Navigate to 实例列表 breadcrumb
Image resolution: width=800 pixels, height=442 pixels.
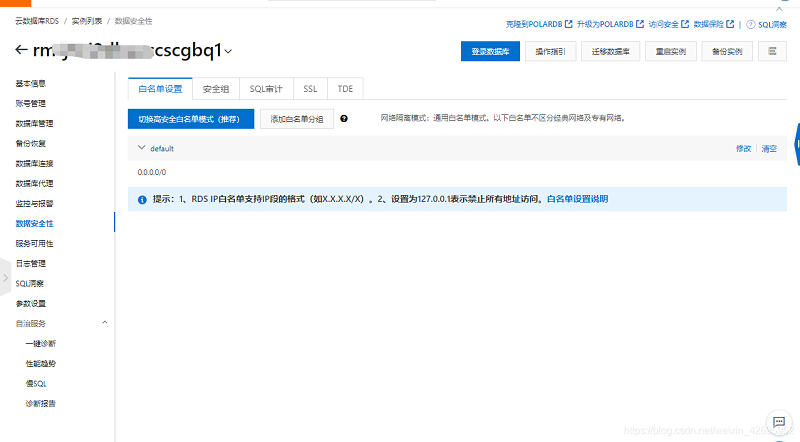(x=87, y=21)
